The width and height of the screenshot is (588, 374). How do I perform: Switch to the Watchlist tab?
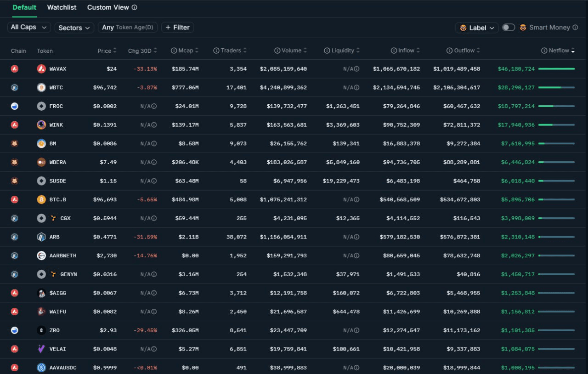click(x=62, y=7)
